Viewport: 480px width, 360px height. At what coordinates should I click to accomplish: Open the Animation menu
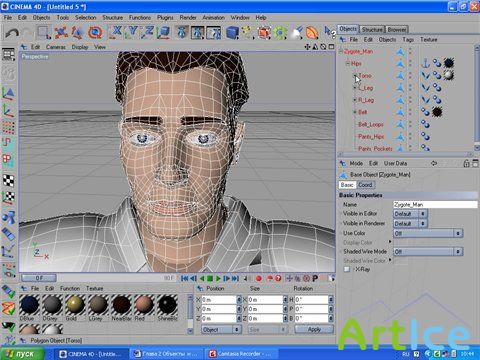pyautogui.click(x=214, y=17)
